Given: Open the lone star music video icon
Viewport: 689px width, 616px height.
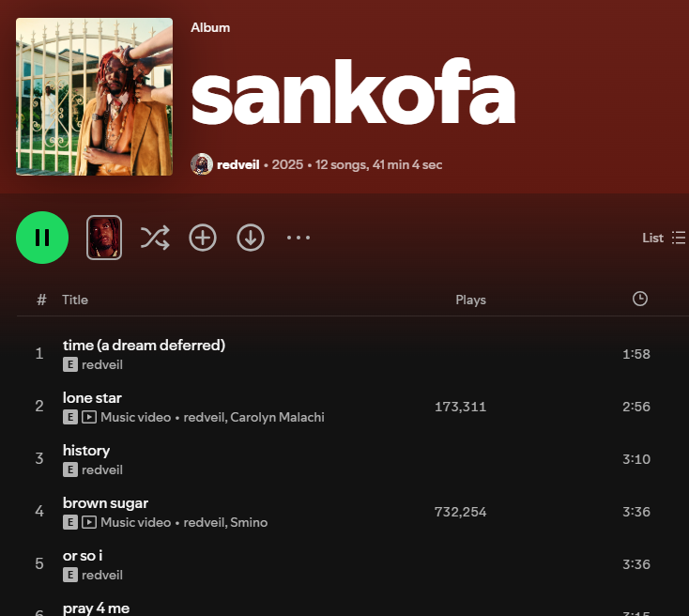Looking at the screenshot, I should click(89, 417).
